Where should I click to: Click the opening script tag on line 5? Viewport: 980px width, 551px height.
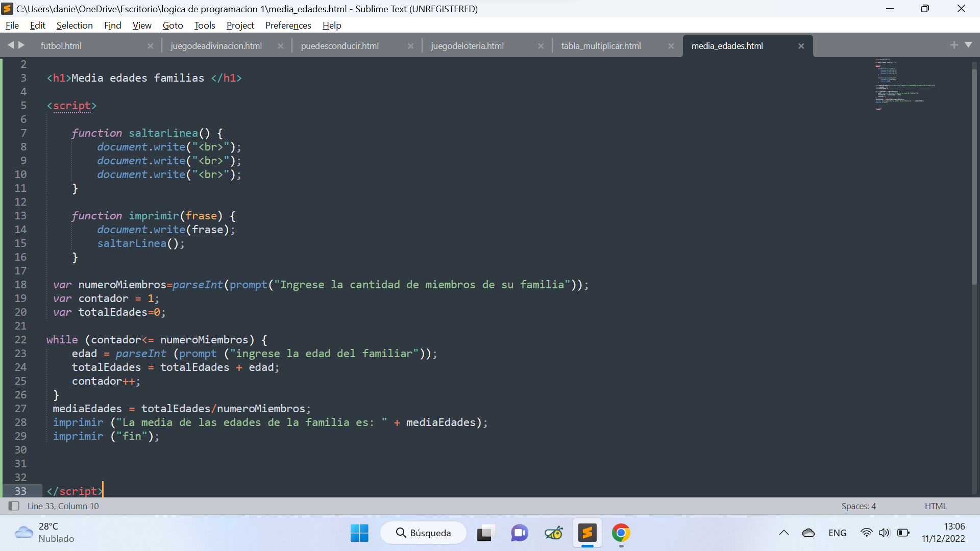pos(71,106)
